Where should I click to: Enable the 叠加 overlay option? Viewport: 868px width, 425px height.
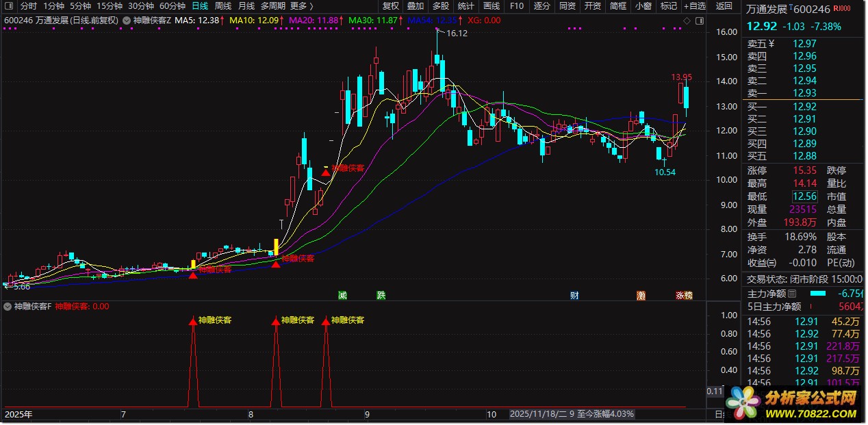(x=416, y=6)
